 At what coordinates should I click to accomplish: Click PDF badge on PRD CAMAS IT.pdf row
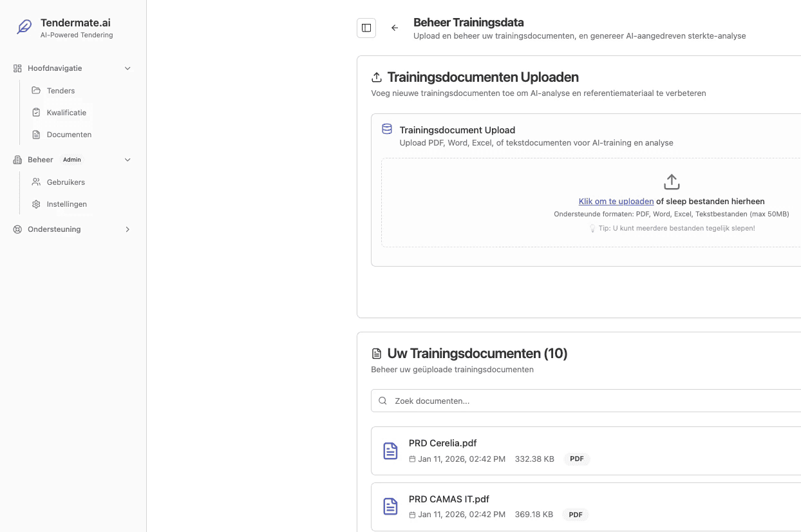[x=576, y=515]
